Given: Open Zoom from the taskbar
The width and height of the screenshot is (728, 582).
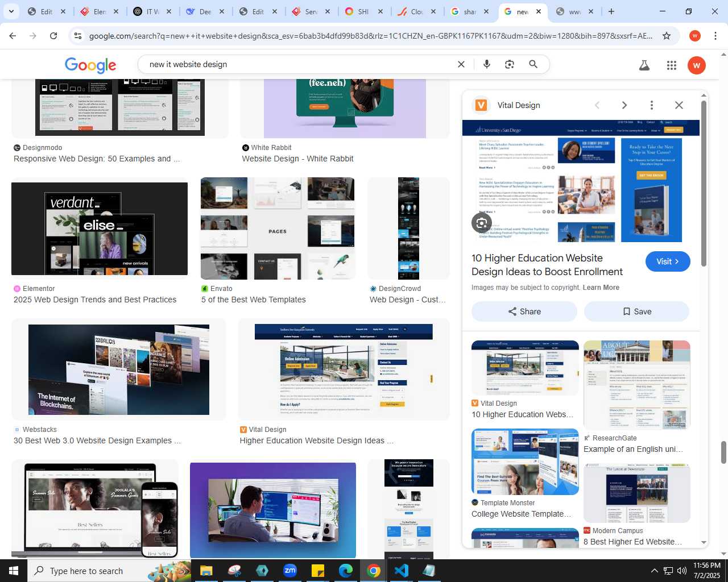Looking at the screenshot, I should [x=290, y=571].
